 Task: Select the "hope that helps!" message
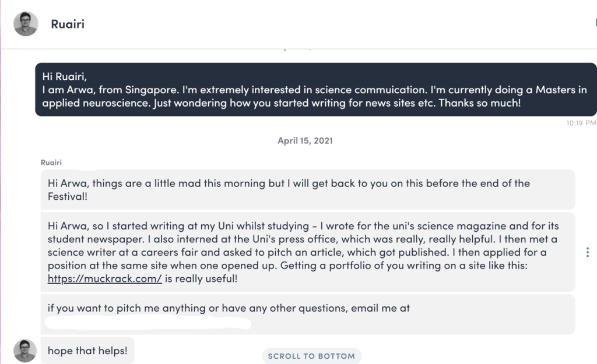point(87,351)
